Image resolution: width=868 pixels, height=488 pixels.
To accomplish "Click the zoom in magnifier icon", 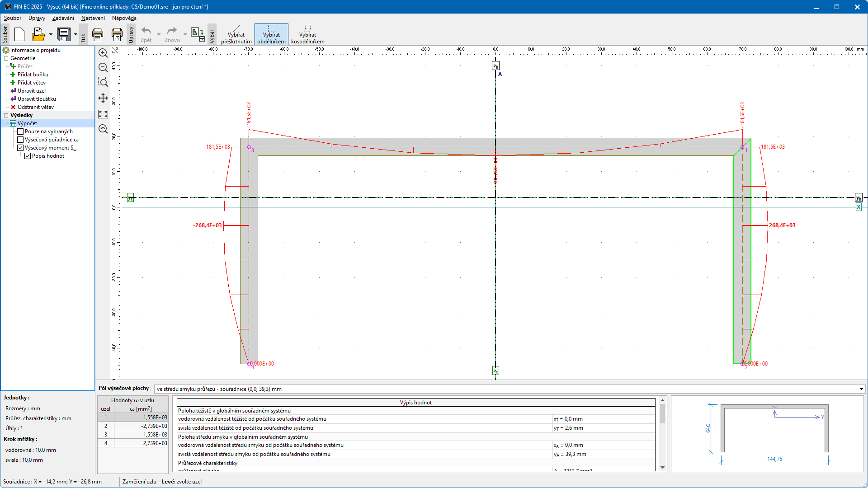I will tap(103, 53).
